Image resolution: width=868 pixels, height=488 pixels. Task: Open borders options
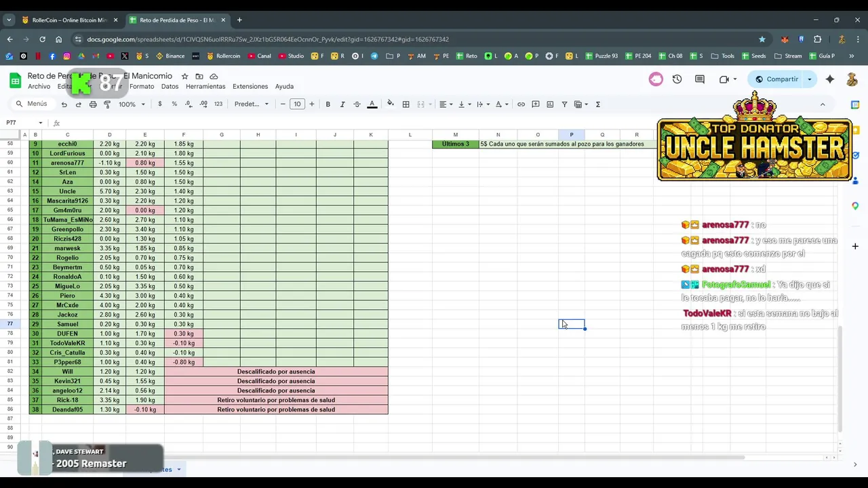[406, 104]
